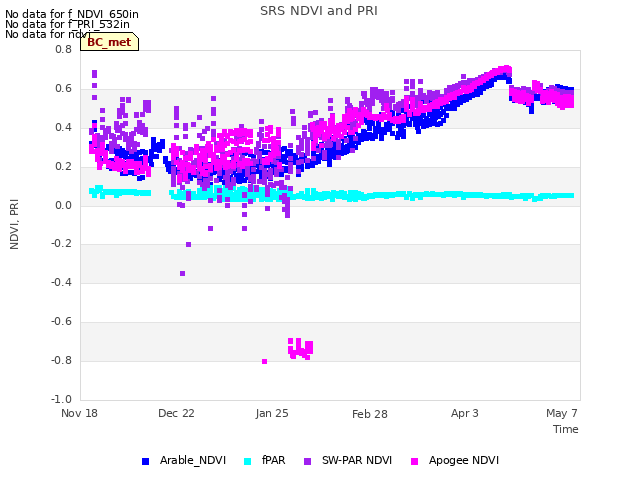
Task: Click the Apr 3 x-axis tick label
Action: 464,413
